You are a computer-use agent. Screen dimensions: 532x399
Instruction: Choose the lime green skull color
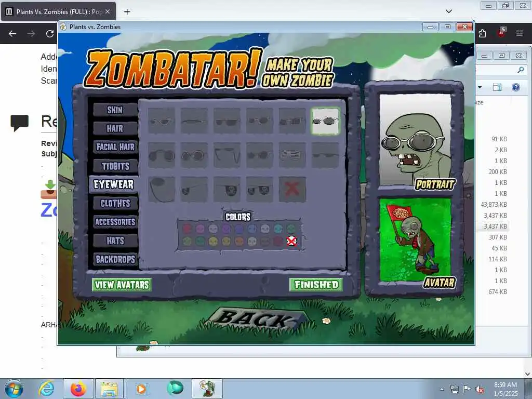pyautogui.click(x=187, y=241)
